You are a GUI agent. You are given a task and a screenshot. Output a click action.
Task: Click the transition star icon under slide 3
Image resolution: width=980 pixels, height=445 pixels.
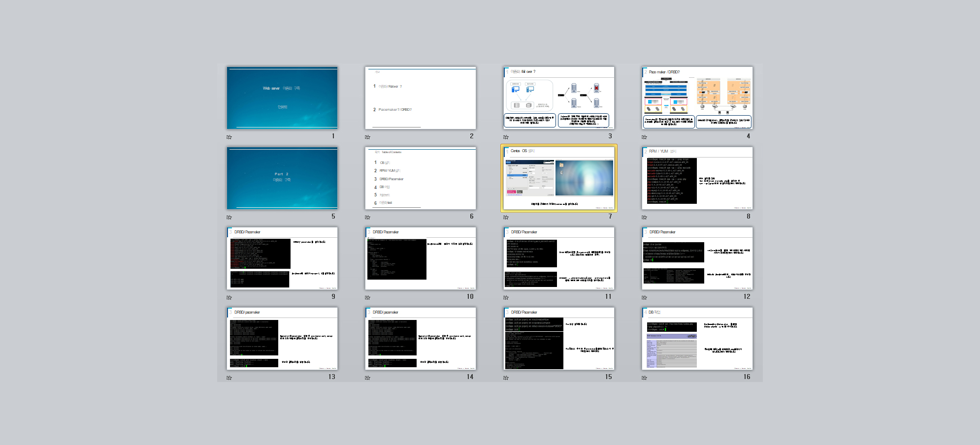pos(506,137)
